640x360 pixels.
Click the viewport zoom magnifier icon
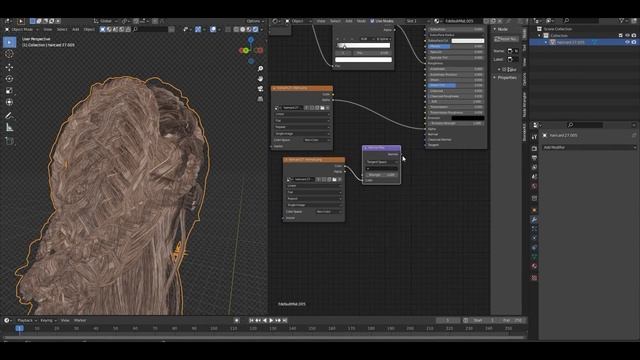[x=260, y=69]
